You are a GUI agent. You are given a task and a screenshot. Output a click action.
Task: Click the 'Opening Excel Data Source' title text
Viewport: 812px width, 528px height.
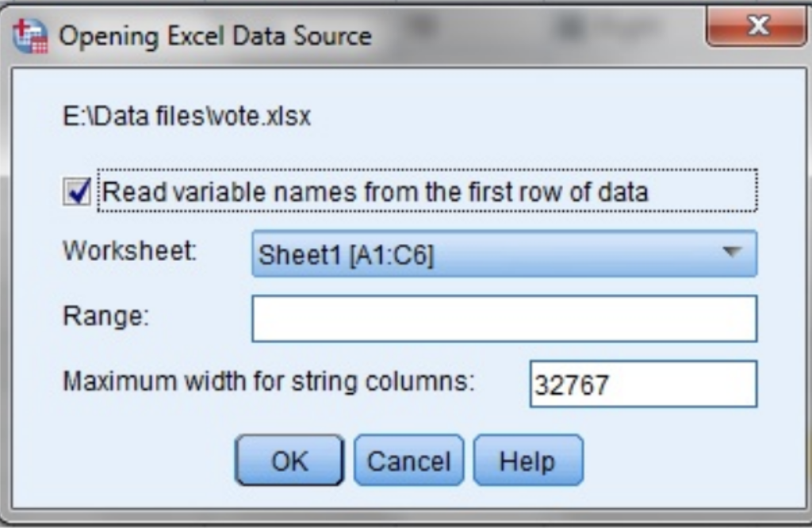pos(215,36)
